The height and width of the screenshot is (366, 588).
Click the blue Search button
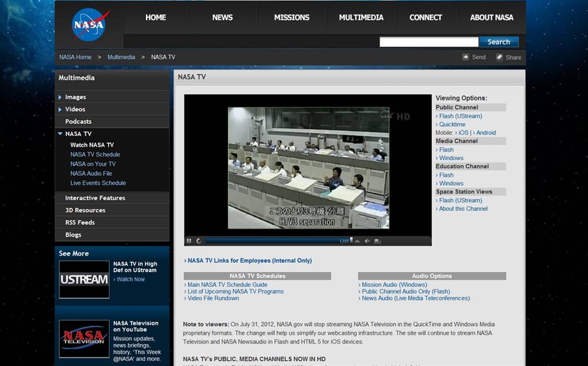pyautogui.click(x=499, y=42)
